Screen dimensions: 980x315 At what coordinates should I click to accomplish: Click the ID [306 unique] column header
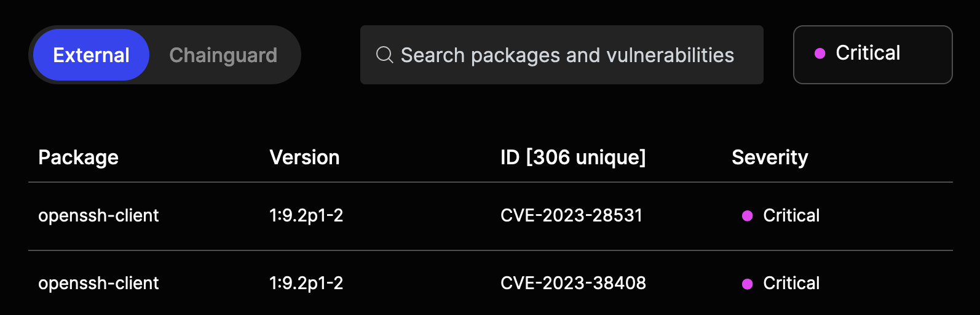coord(573,157)
